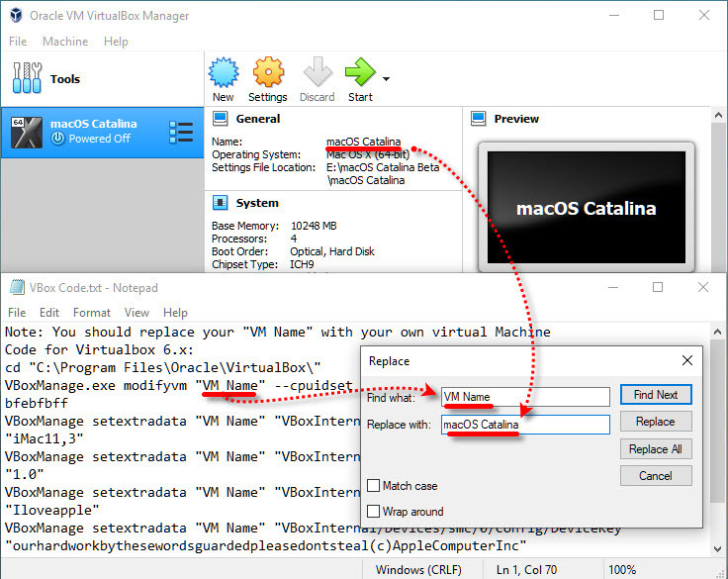This screenshot has height=579, width=728.
Task: Enable the Match case checkbox
Action: (x=373, y=486)
